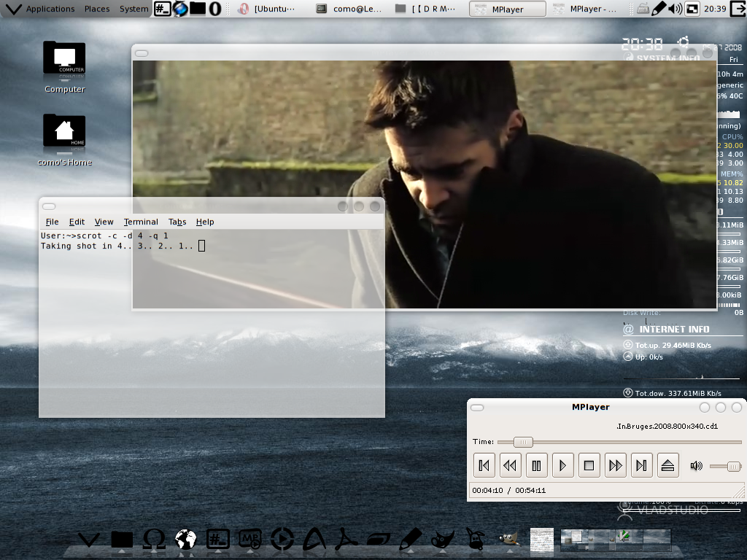Skip to next track in MPlayer
Viewport: 747px width, 560px height.
(642, 465)
